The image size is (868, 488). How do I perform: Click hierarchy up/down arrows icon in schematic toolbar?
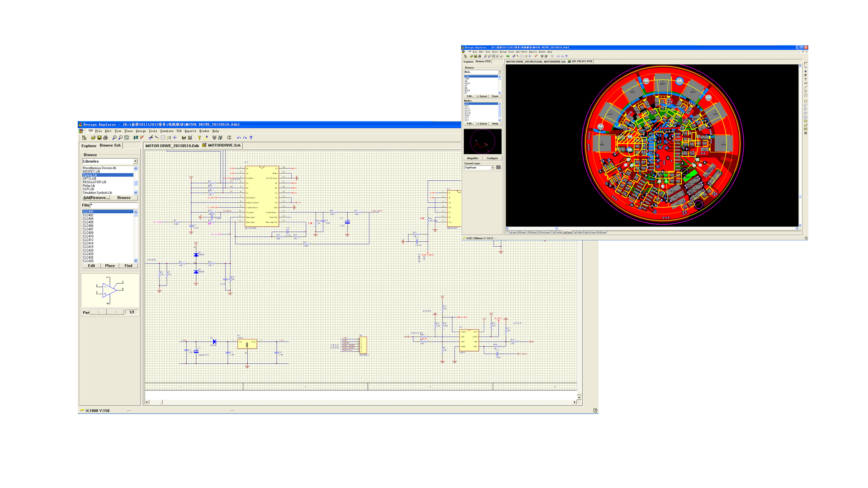pos(136,138)
